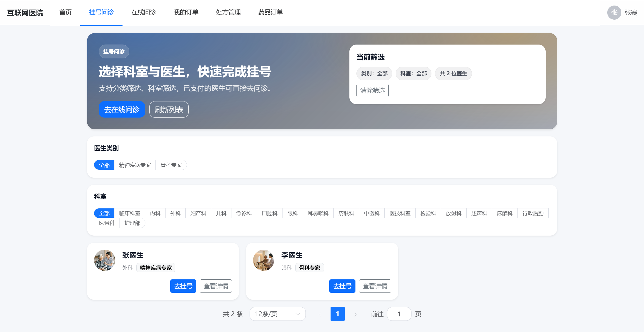This screenshot has width=644, height=332.
Task: Clear filters with 清除筛选
Action: click(x=372, y=90)
